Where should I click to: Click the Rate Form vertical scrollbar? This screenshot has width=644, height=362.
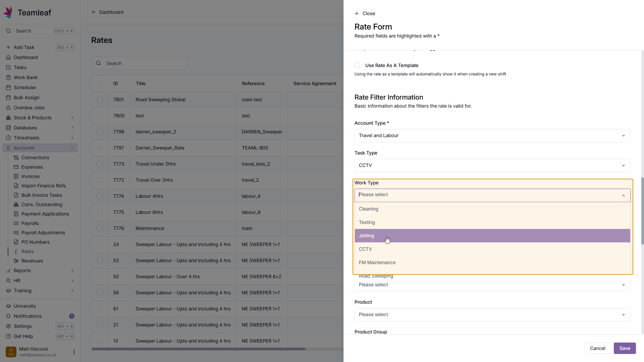pos(642,211)
